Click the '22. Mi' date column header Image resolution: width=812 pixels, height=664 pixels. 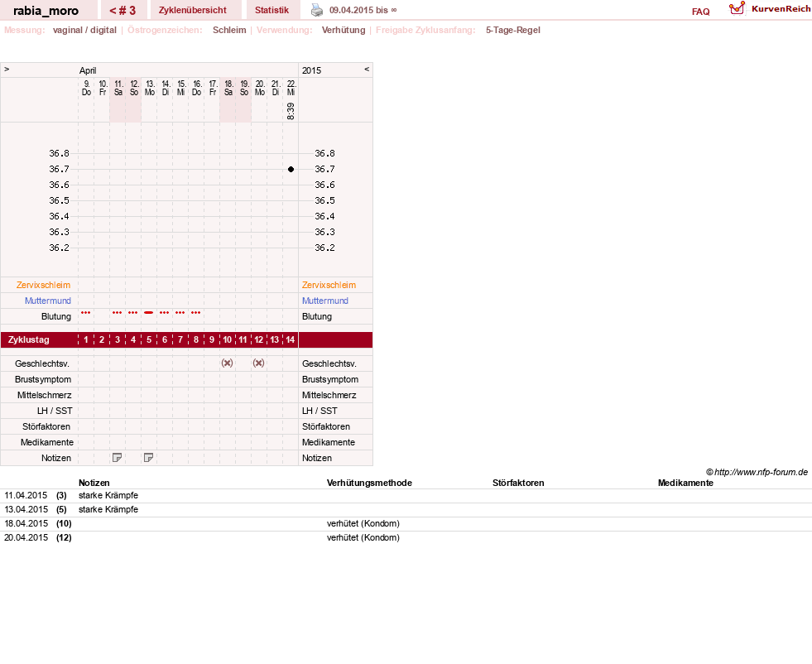click(291, 88)
